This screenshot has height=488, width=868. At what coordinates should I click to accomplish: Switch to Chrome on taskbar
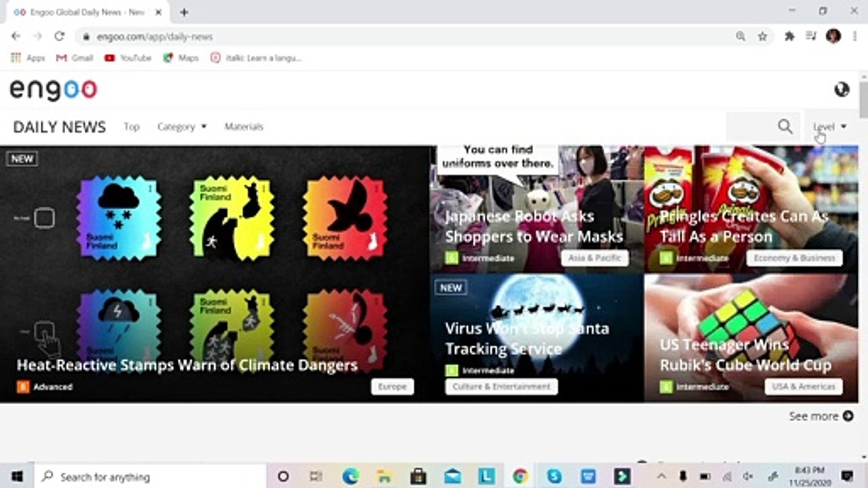[x=520, y=476]
